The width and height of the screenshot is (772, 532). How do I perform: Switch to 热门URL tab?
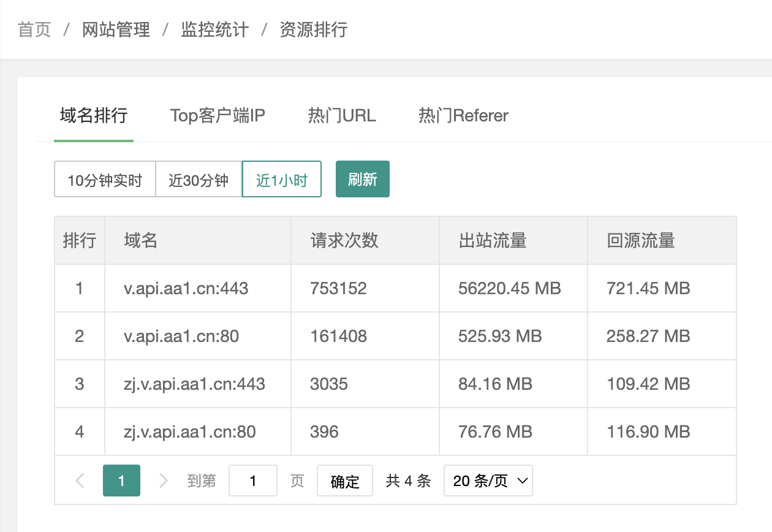point(342,115)
